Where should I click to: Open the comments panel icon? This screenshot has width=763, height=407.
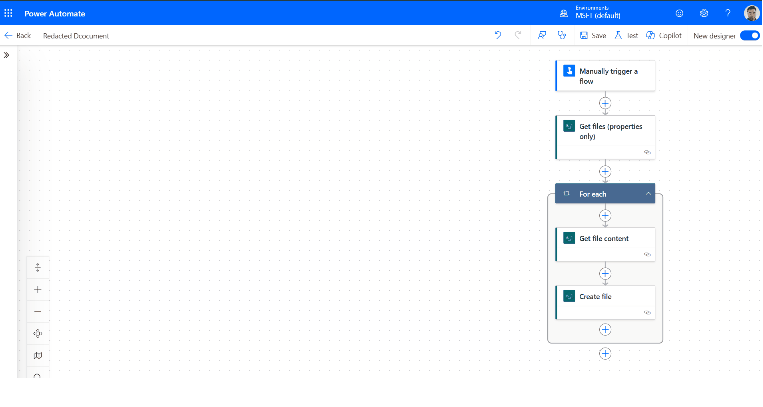[542, 35]
